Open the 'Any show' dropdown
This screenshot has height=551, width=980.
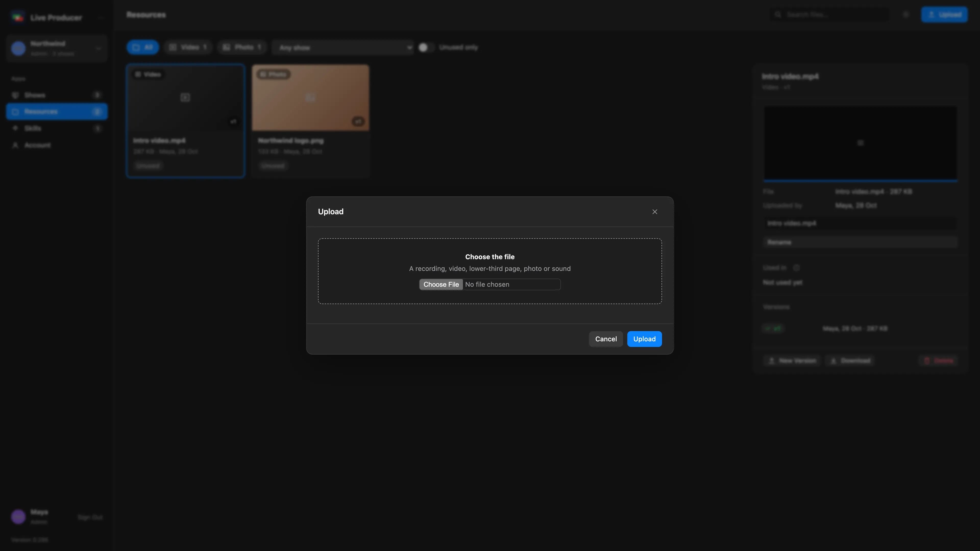[x=343, y=47]
